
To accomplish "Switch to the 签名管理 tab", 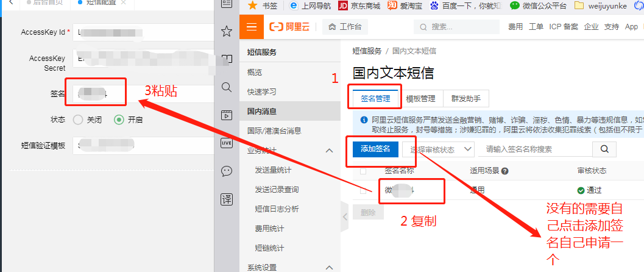I will click(x=375, y=99).
